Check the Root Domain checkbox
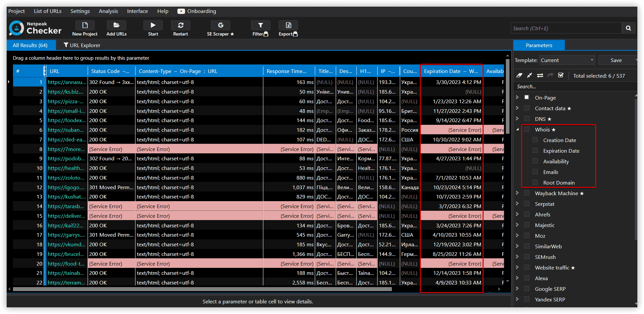 coord(535,183)
